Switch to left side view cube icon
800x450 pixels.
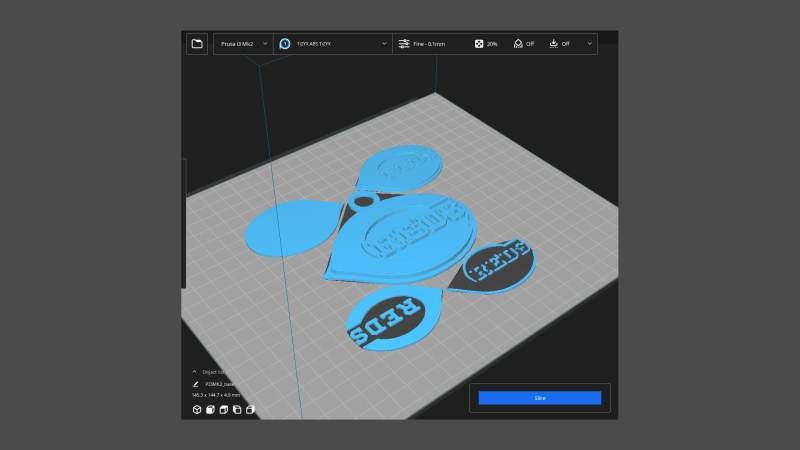pos(237,410)
